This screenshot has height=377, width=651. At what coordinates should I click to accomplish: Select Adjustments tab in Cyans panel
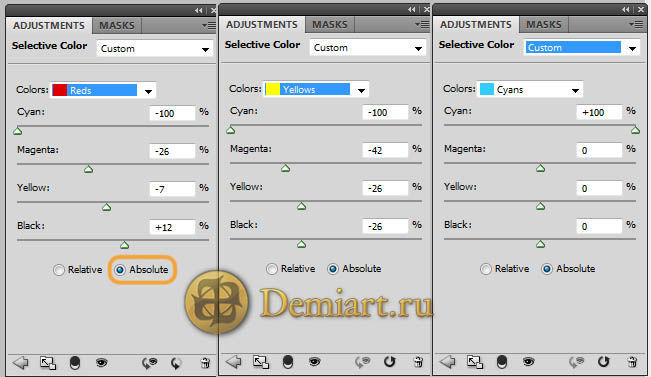pyautogui.click(x=476, y=25)
